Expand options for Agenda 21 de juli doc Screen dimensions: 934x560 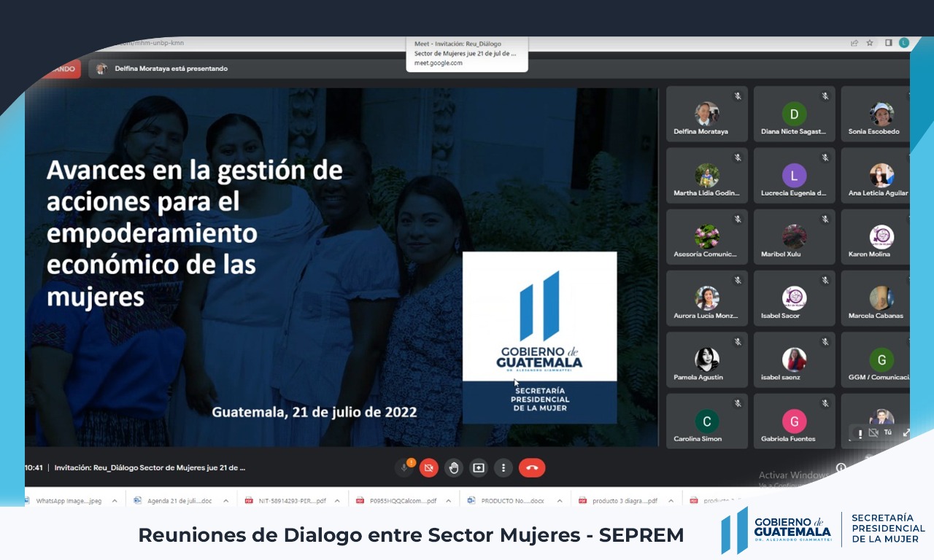tap(225, 501)
